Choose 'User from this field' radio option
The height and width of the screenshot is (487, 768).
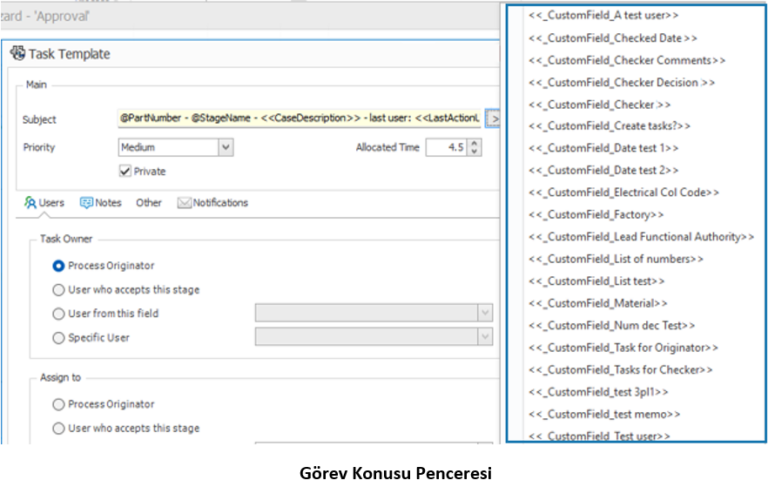click(59, 314)
